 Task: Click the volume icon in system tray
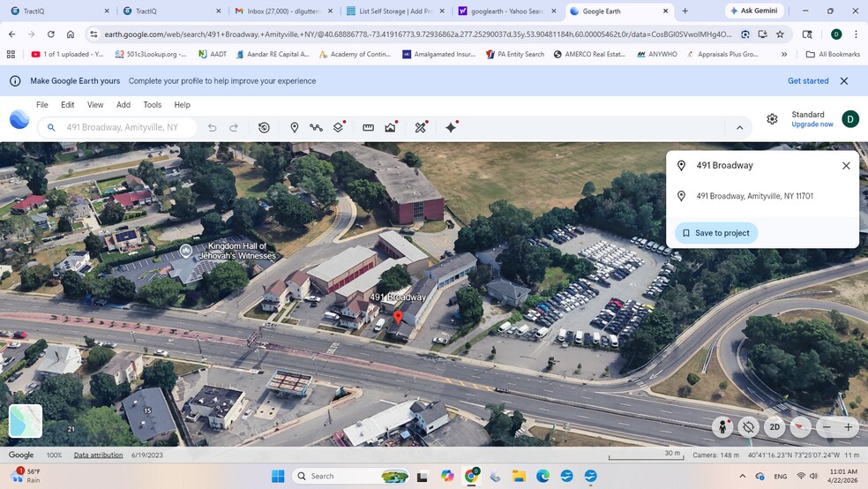pos(813,476)
